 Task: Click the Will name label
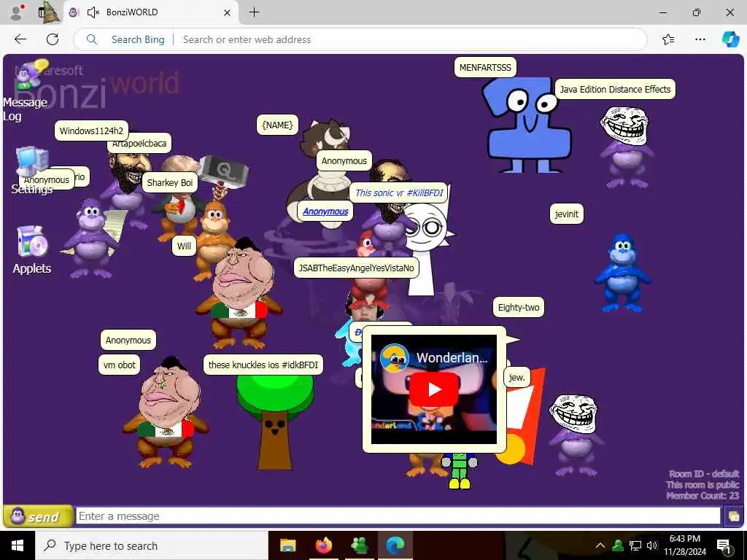(184, 246)
